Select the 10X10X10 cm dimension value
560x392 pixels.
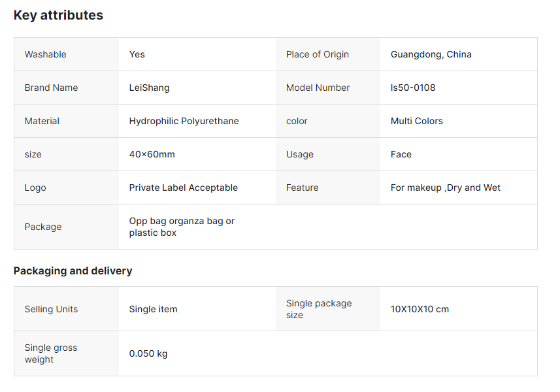420,309
